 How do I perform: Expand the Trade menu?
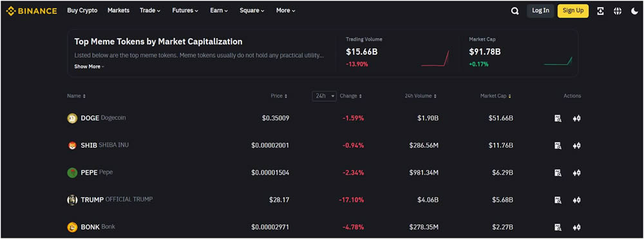[x=150, y=11]
